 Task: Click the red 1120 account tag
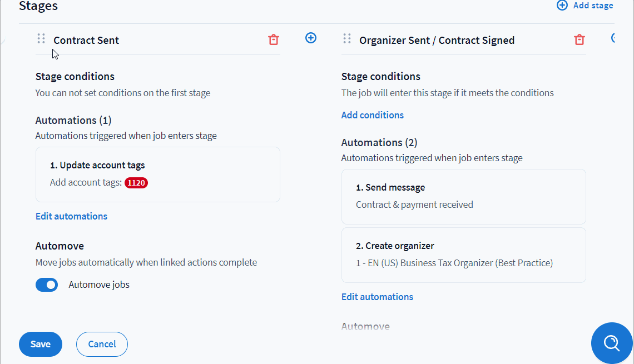pos(136,182)
